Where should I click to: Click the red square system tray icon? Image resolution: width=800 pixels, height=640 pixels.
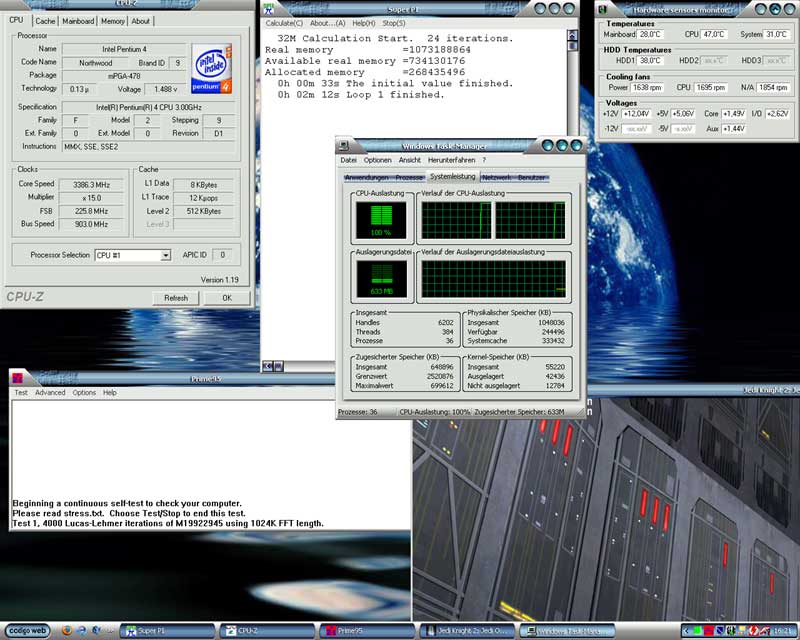708,631
